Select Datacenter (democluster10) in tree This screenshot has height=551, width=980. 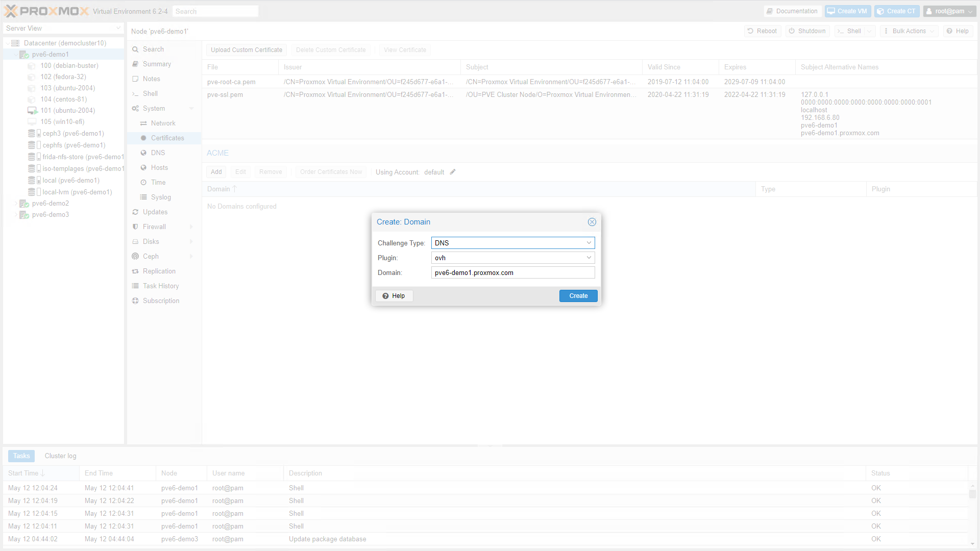tap(65, 43)
